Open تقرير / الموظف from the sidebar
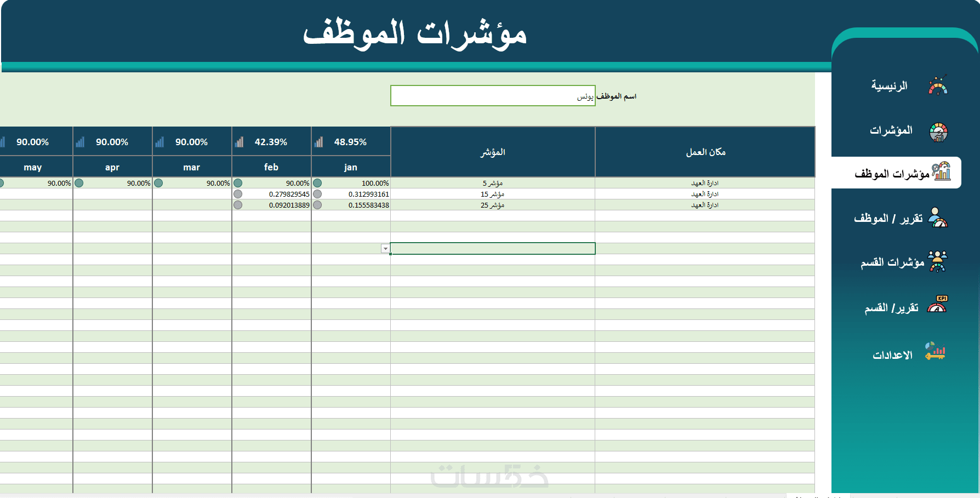Screen dimensions: 980x498 pos(888,218)
